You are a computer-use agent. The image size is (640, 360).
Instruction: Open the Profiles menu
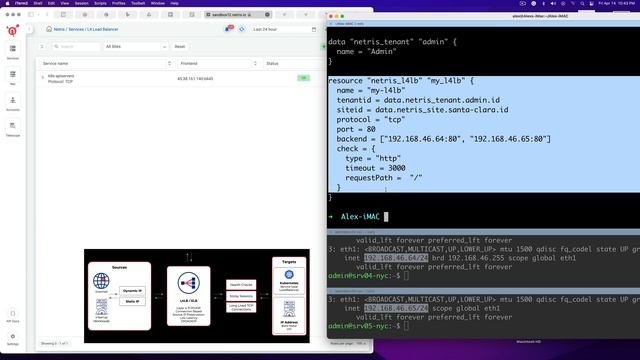tap(118, 3)
